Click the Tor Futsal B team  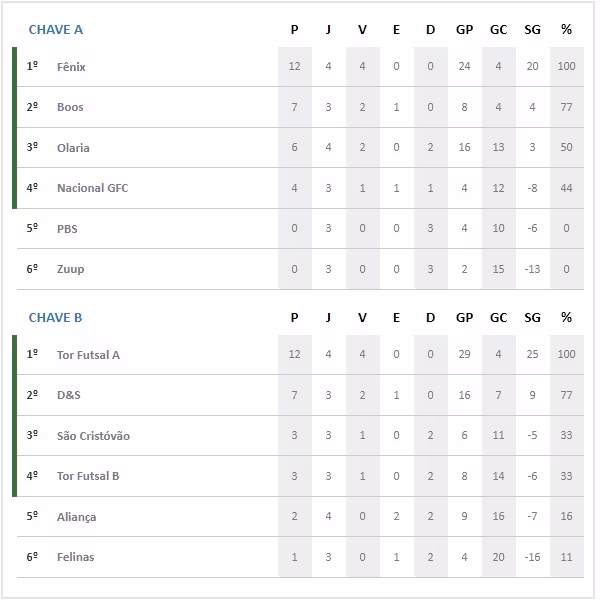tap(88, 476)
